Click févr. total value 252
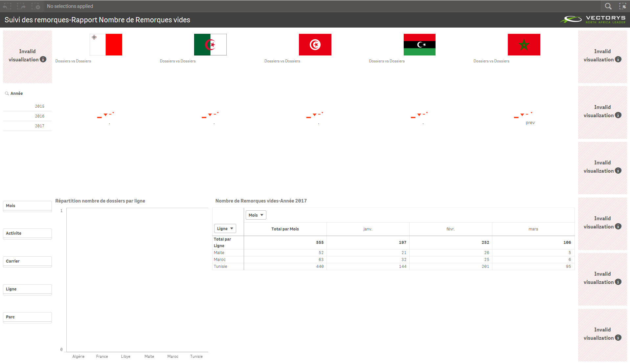The width and height of the screenshot is (630, 364). coord(485,243)
